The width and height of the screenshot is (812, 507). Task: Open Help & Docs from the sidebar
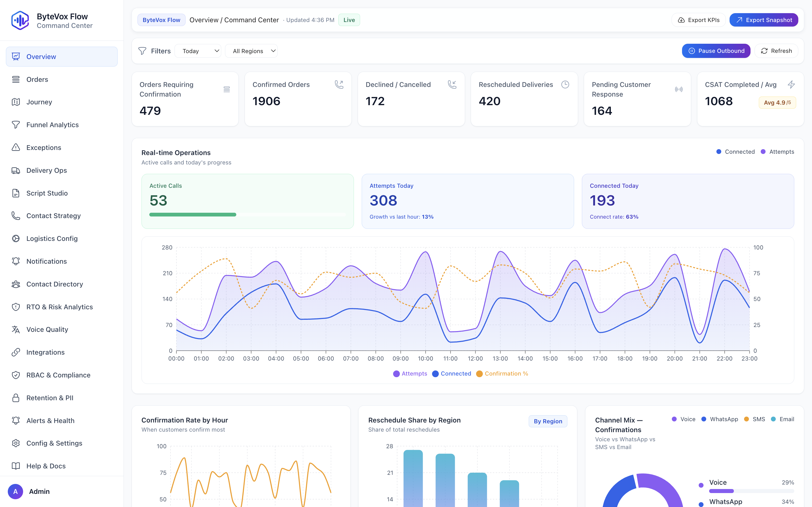click(x=46, y=466)
